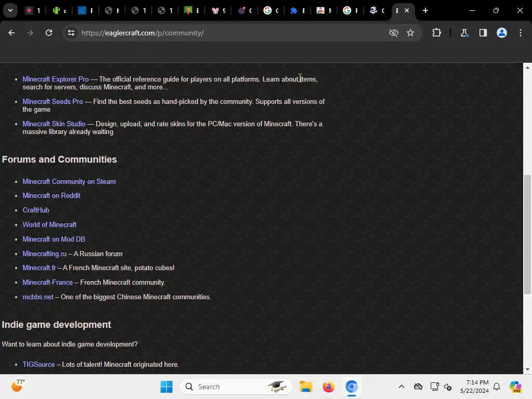Screen dimensions: 532x399
Task: Show hidden system tray icons
Action: 402,387
